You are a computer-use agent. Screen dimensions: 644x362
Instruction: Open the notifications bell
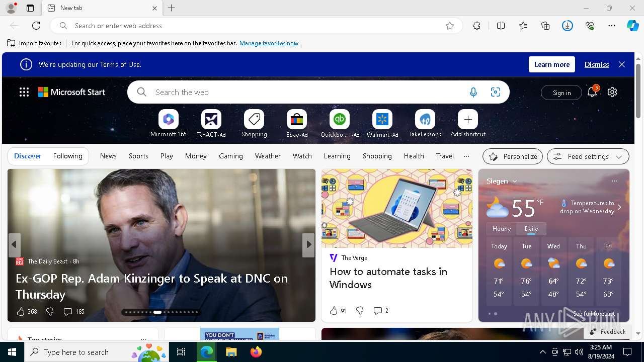pyautogui.click(x=592, y=92)
